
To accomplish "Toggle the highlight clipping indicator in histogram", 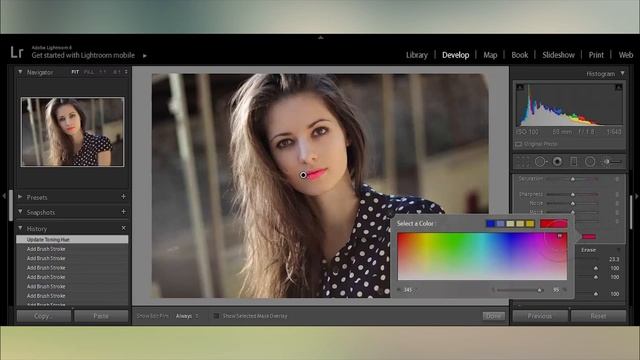I will point(619,87).
